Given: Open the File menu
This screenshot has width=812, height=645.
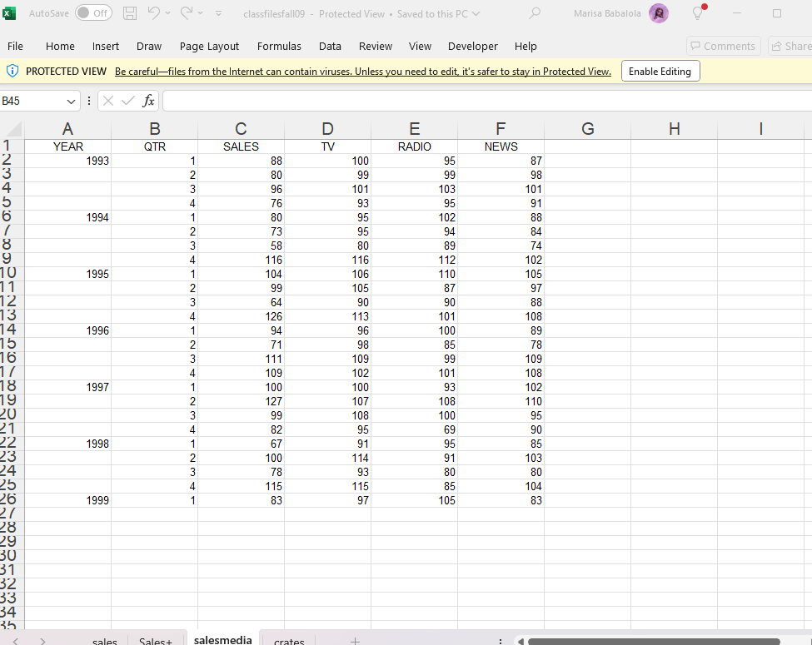Looking at the screenshot, I should click(x=15, y=46).
